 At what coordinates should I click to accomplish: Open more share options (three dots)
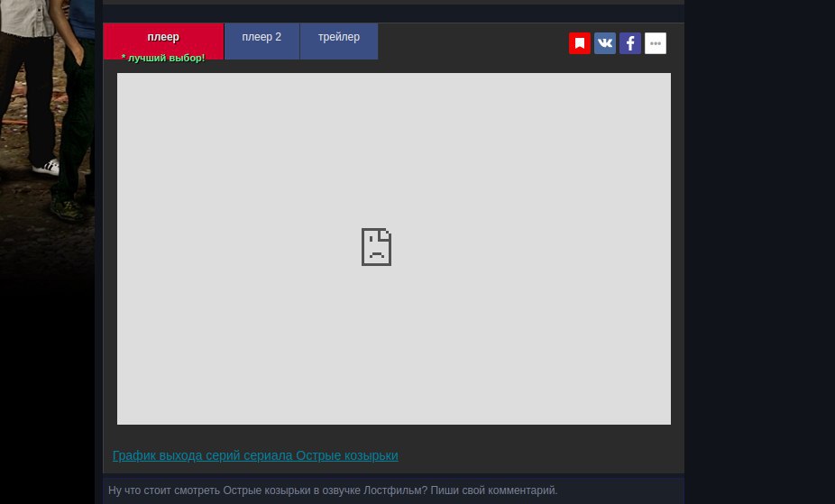pyautogui.click(x=656, y=43)
